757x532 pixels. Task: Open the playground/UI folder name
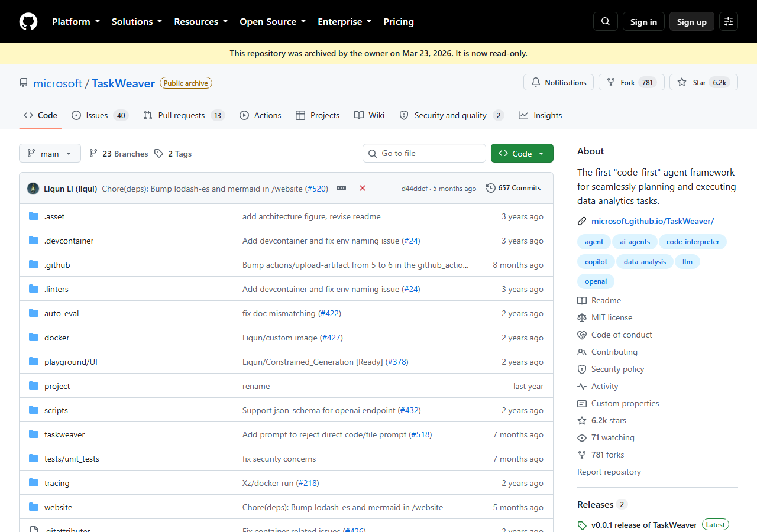click(71, 362)
